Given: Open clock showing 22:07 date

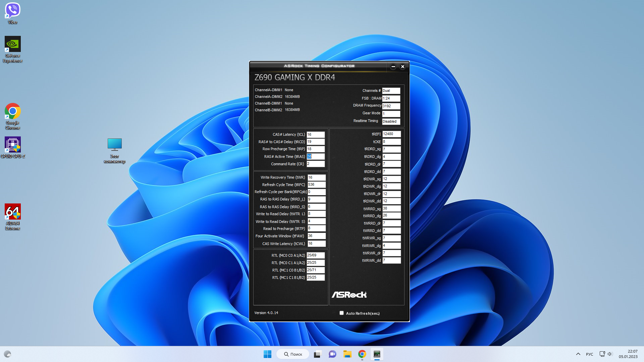Looking at the screenshot, I should pos(628,354).
